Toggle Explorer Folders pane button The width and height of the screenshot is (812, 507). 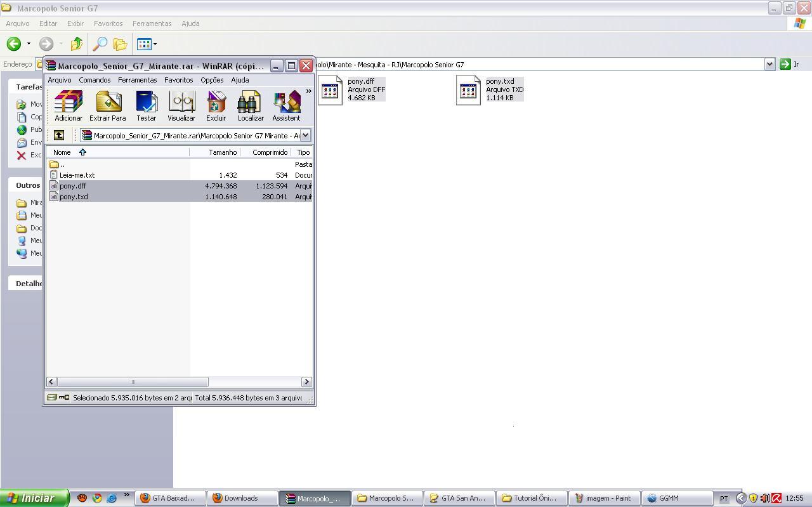pyautogui.click(x=120, y=44)
